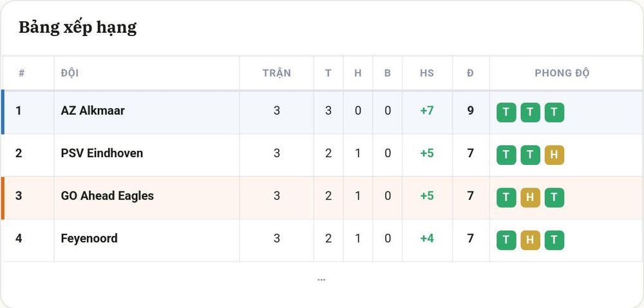This screenshot has height=308, width=644.
Task: Click AZ Alkmaar's first green T form badge
Action: pyautogui.click(x=506, y=113)
